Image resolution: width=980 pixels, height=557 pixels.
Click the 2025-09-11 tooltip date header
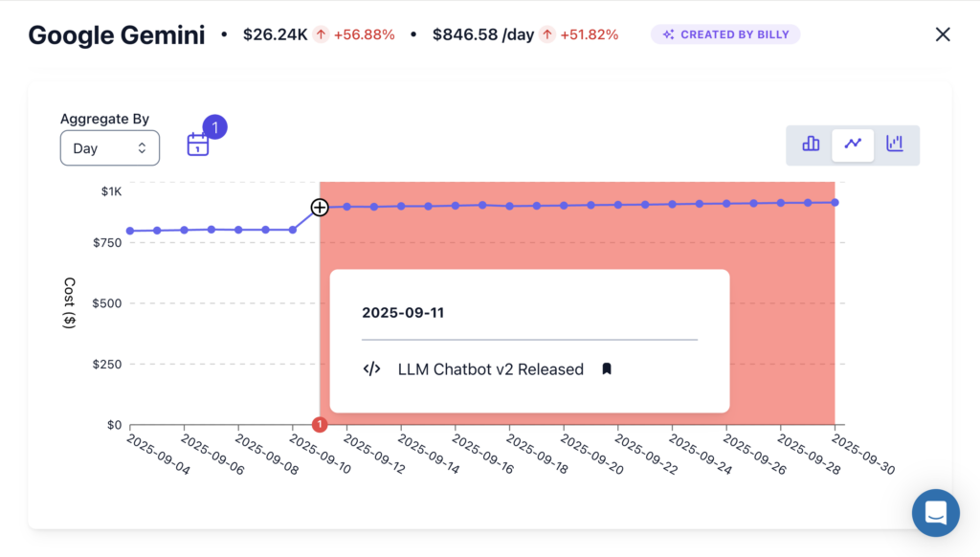click(403, 313)
